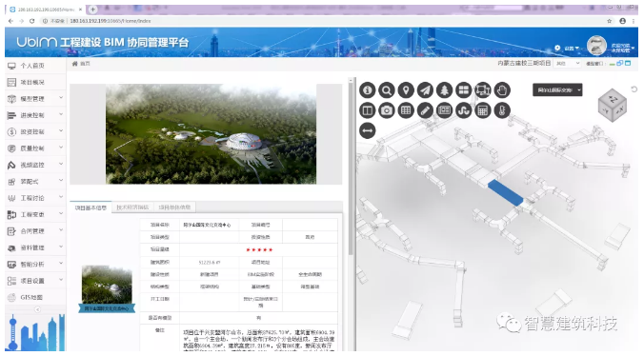Screen dimensions: 644x356
Task: Expand the 工程变更 sidebar menu
Action: tap(35, 214)
